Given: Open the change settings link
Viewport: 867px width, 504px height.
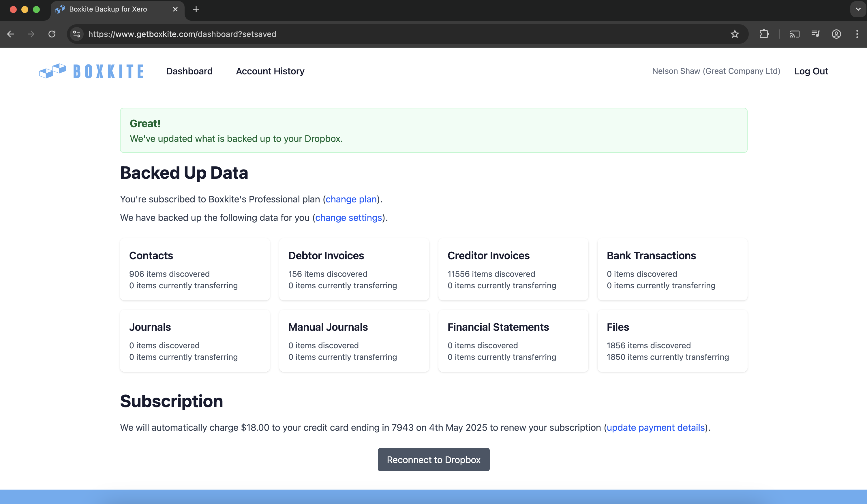Looking at the screenshot, I should tap(348, 218).
